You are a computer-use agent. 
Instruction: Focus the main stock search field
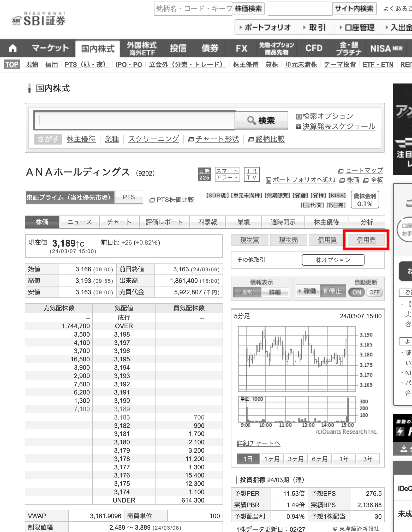135,120
